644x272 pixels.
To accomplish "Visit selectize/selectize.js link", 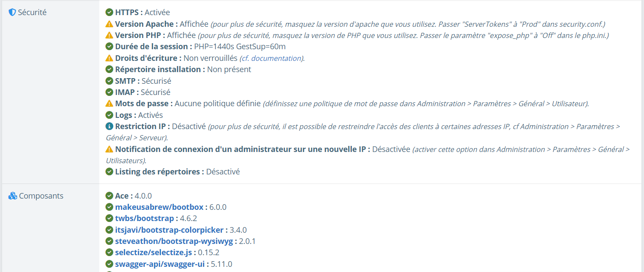I will (x=154, y=253).
